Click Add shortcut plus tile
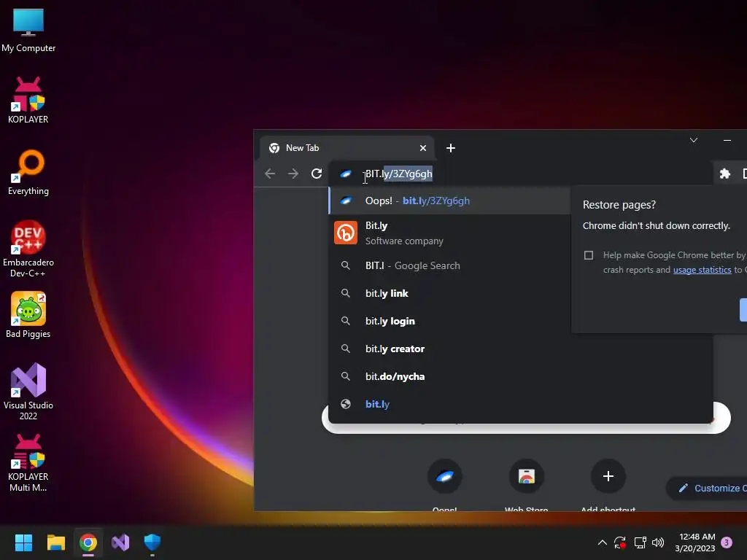This screenshot has width=747, height=560. point(608,476)
